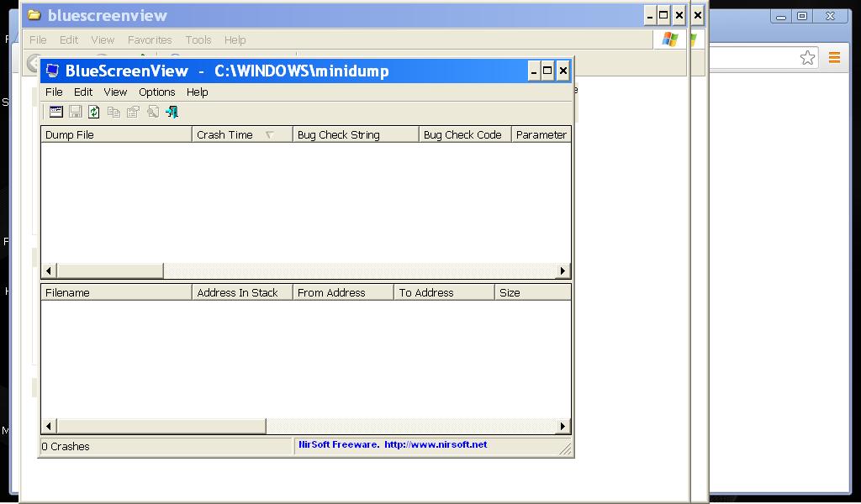Click the Save (floppy disk) toolbar icon
This screenshot has height=504, width=861.
pos(75,112)
